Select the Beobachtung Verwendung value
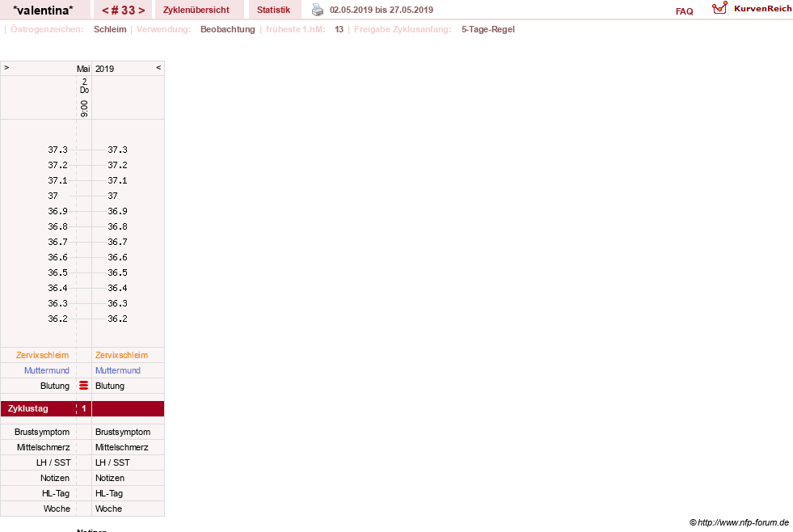Viewport: 793px width, 532px height. coord(228,29)
